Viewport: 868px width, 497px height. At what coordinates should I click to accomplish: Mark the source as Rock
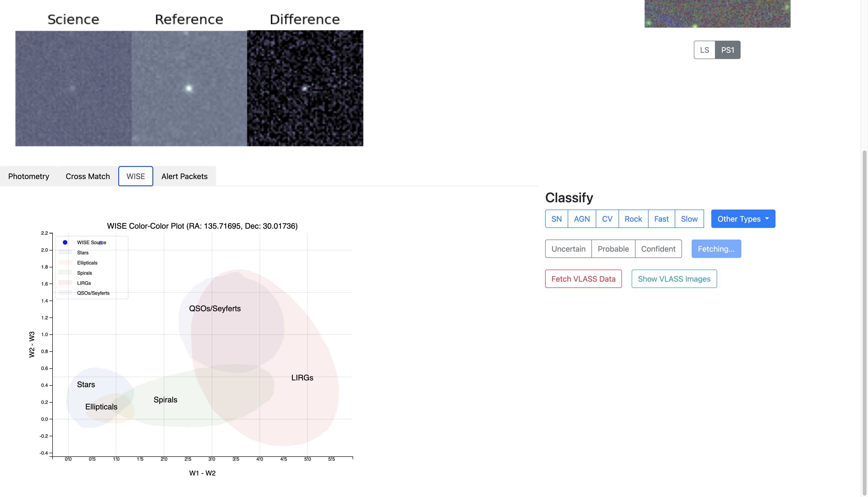pyautogui.click(x=633, y=219)
